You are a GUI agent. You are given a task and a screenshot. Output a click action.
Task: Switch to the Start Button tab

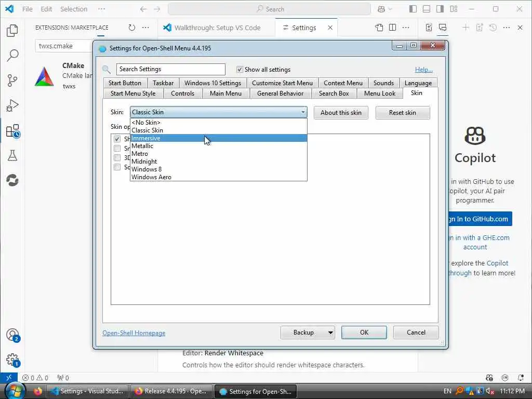125,83
